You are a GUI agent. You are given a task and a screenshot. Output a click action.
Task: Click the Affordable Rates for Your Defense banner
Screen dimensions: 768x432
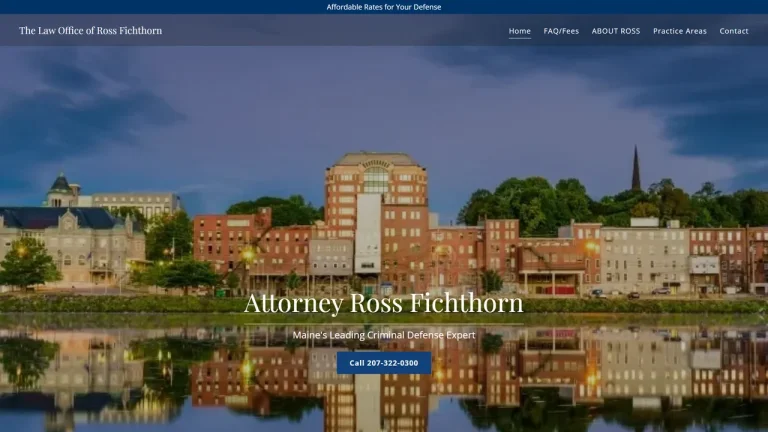384,7
